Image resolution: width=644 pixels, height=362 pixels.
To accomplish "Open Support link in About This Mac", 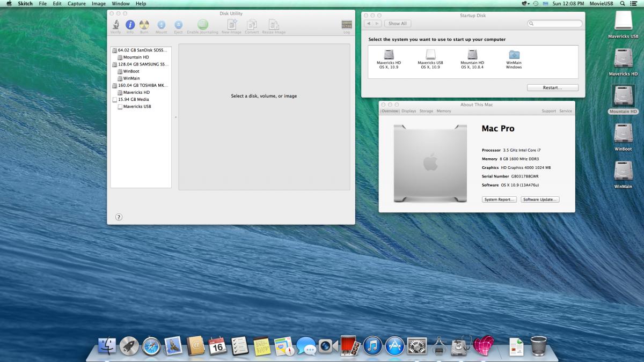I will point(548,111).
